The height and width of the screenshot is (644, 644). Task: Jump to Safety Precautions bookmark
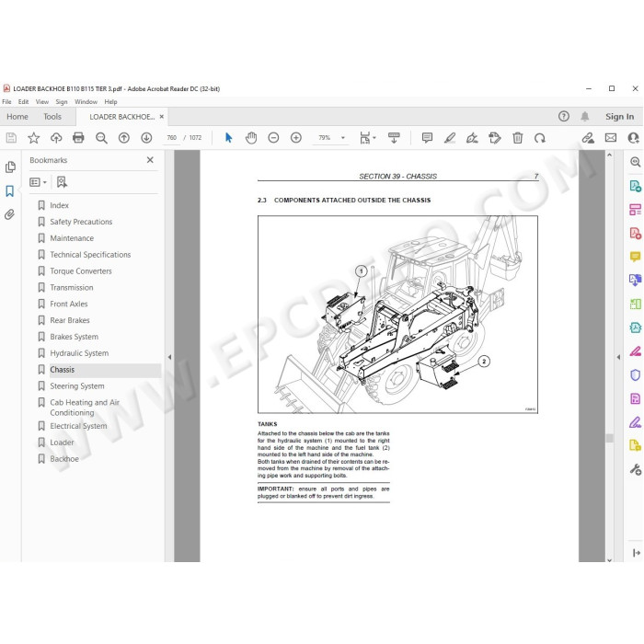click(81, 222)
